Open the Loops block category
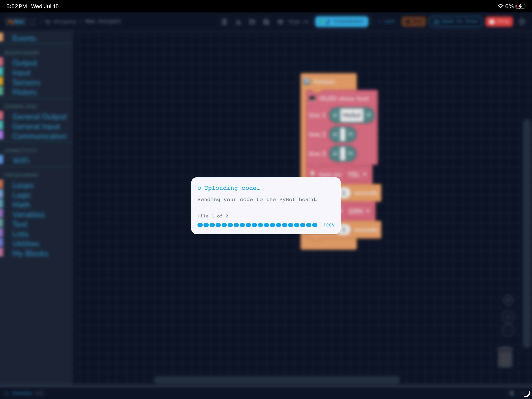 23,185
